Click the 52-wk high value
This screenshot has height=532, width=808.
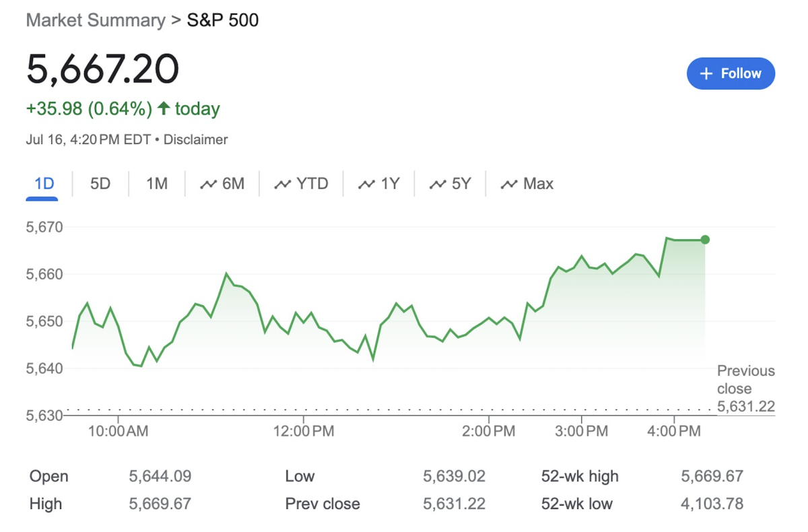[x=713, y=476]
